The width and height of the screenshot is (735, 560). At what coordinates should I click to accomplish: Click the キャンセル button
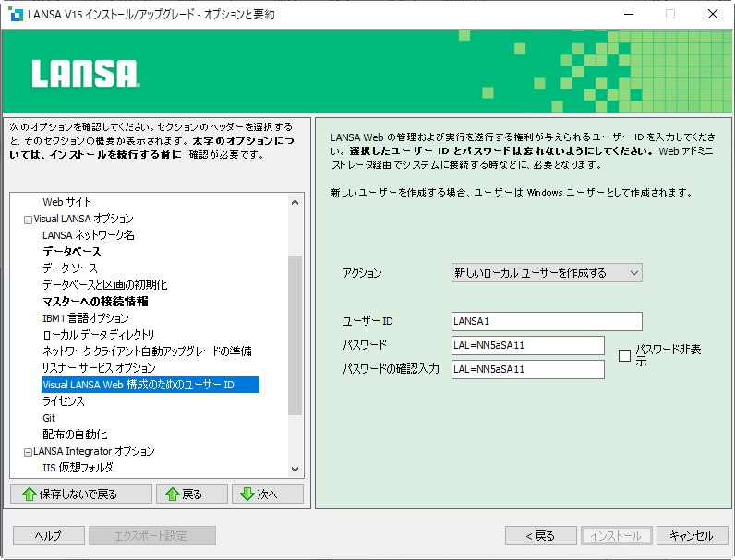(692, 536)
